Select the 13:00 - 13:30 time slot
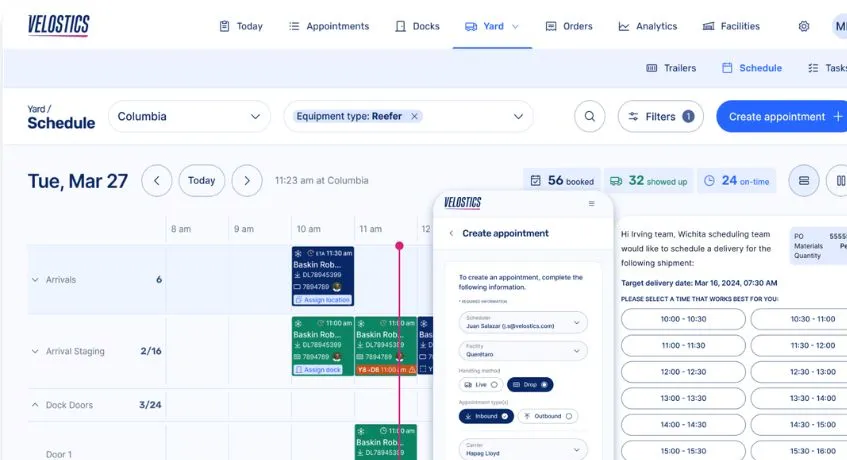This screenshot has width=847, height=460. click(683, 398)
